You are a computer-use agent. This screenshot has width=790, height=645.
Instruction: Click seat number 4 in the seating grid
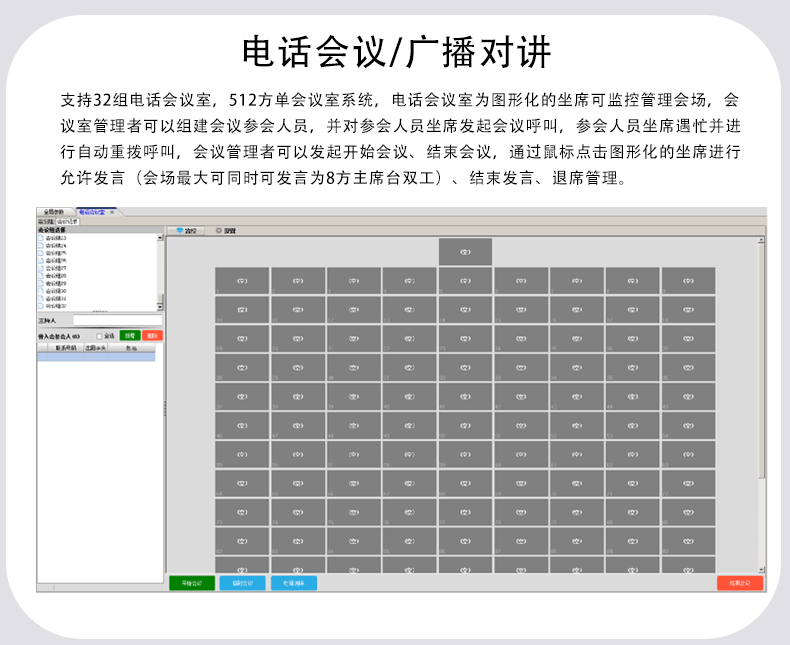tap(410, 281)
